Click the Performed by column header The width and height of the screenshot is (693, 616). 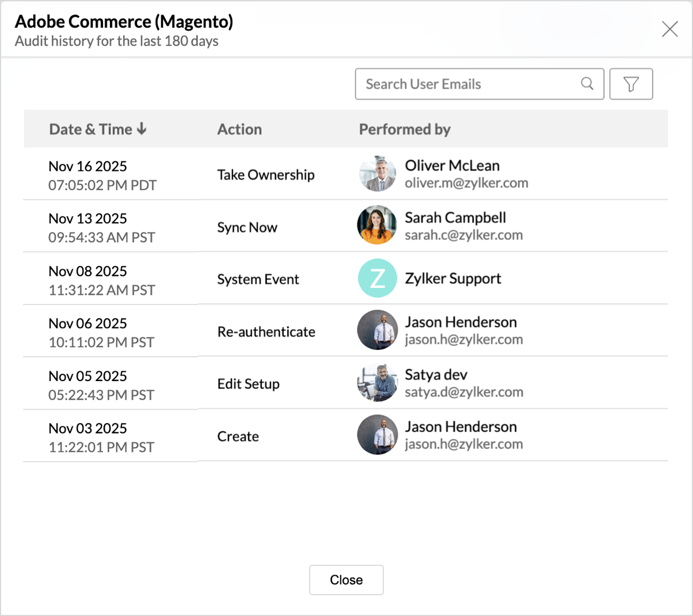point(405,130)
